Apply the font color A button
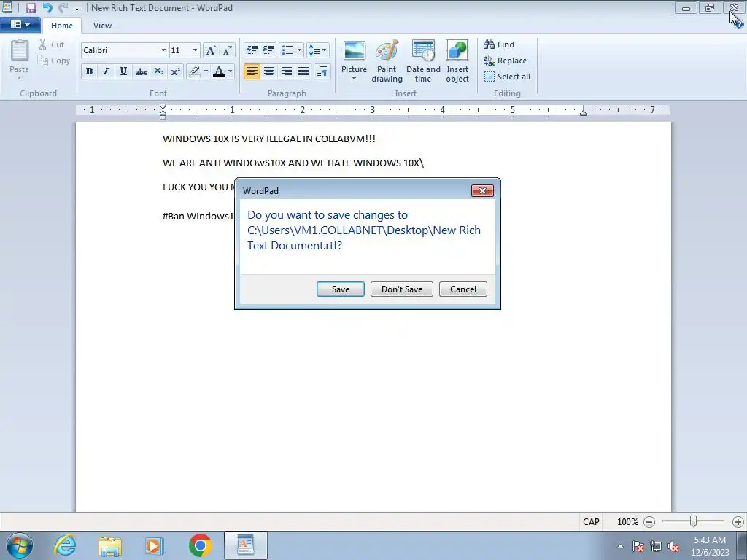Viewport: 747px width, 560px height. [x=219, y=71]
